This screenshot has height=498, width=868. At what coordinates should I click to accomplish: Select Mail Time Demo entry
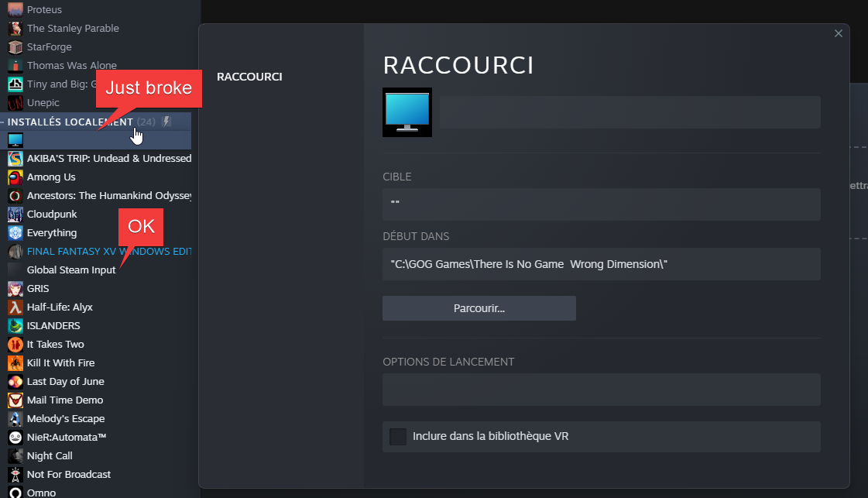pos(65,400)
